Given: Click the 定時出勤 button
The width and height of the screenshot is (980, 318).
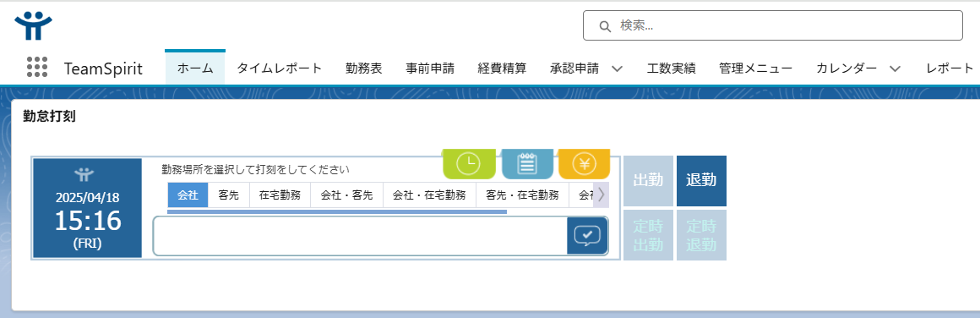Looking at the screenshot, I should [x=648, y=235].
